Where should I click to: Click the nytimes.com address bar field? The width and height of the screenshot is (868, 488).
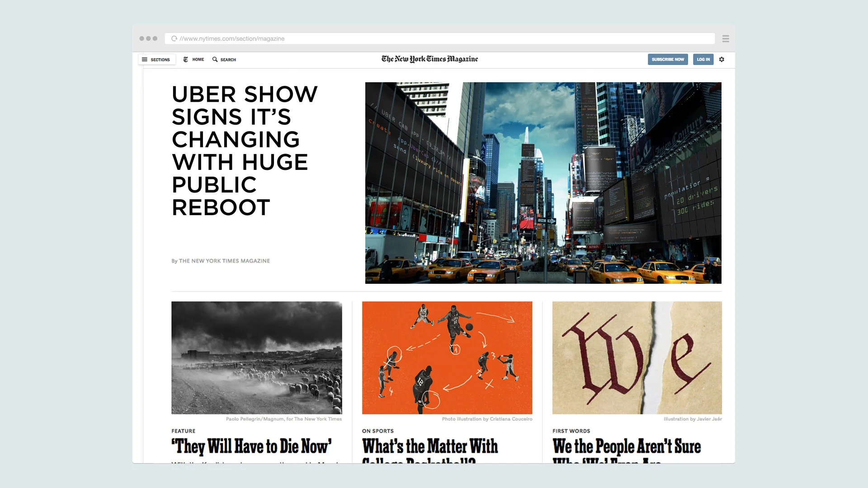[443, 38]
